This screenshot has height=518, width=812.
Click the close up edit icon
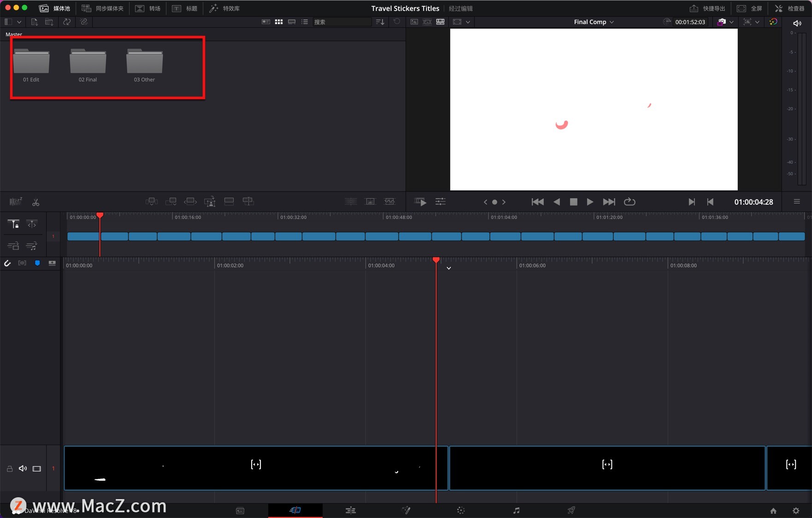(210, 201)
